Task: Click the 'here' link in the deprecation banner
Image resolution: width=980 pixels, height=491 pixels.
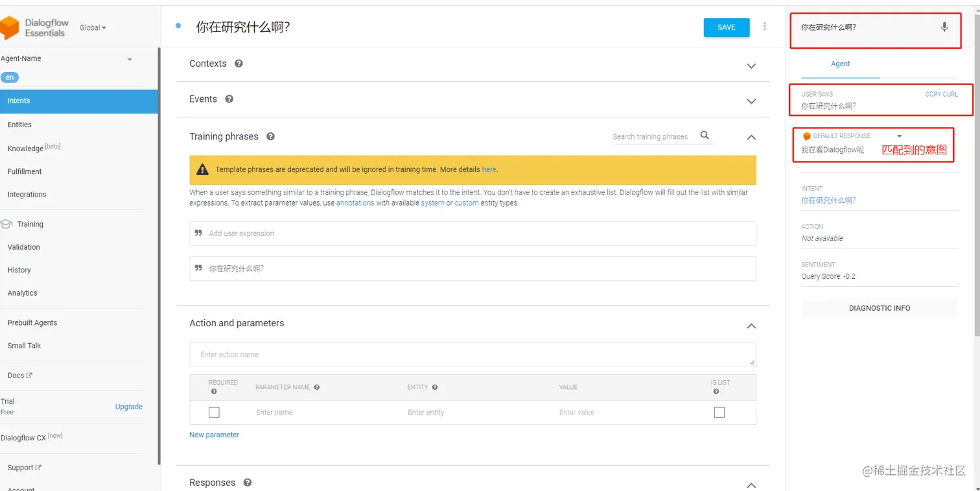Action: tap(489, 169)
